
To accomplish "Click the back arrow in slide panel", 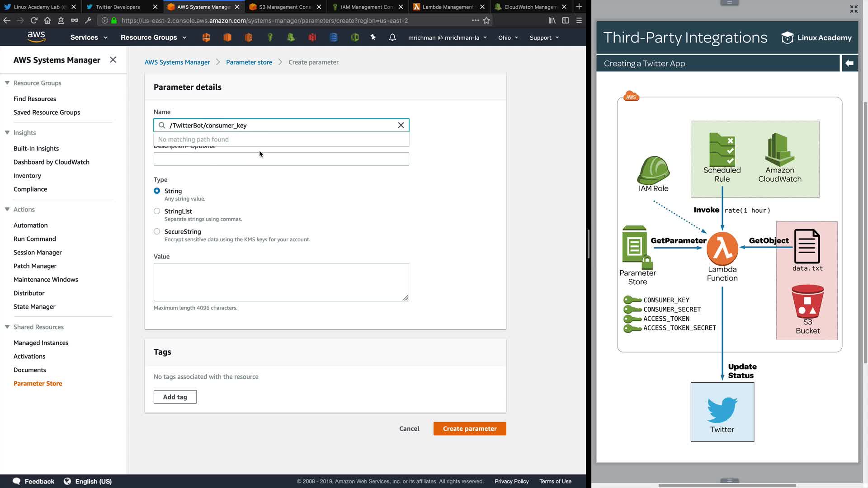I will (849, 63).
